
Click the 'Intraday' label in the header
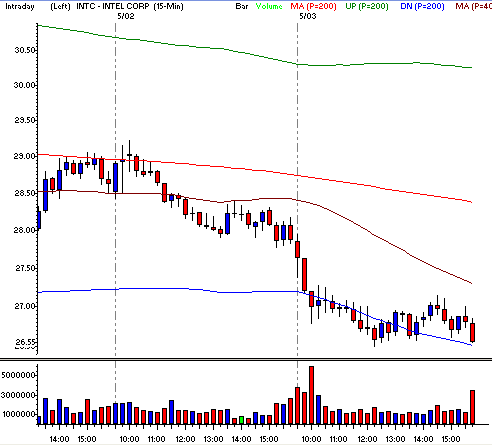pos(20,6)
